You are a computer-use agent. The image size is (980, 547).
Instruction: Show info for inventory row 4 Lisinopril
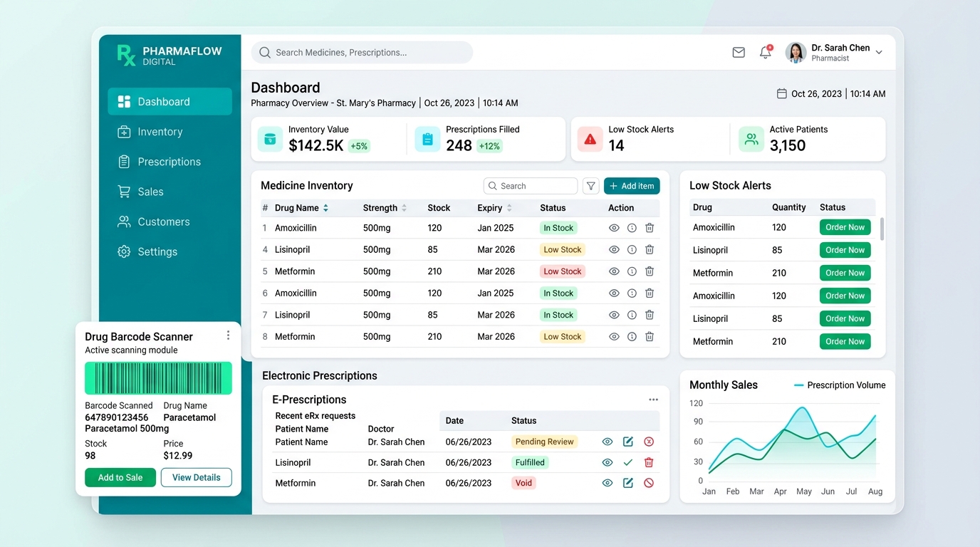632,250
